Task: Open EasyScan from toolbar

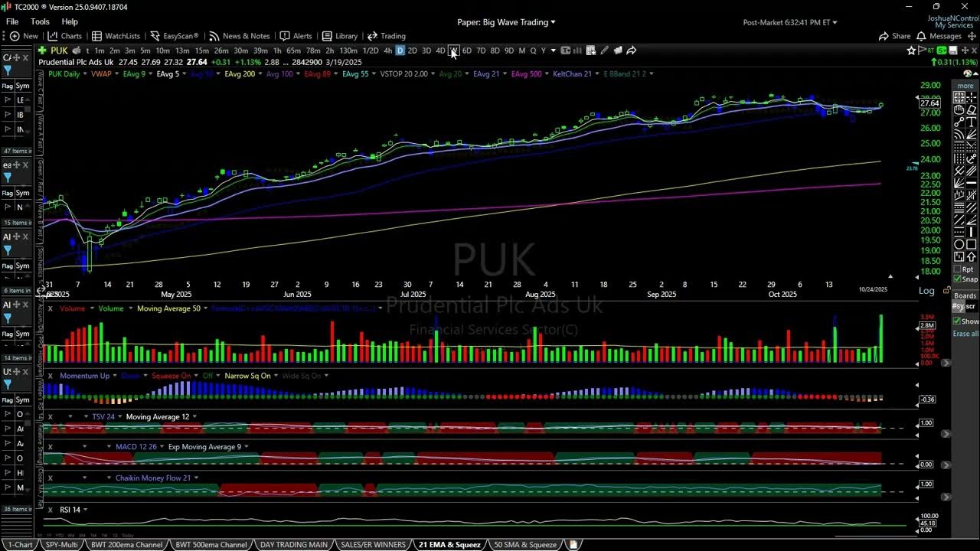Action: pos(174,36)
